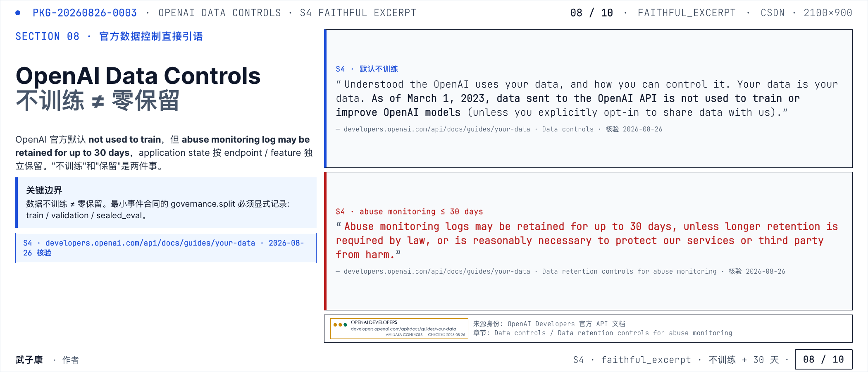Click the FAITHFUL_EXCERPT tag in the header

click(687, 13)
